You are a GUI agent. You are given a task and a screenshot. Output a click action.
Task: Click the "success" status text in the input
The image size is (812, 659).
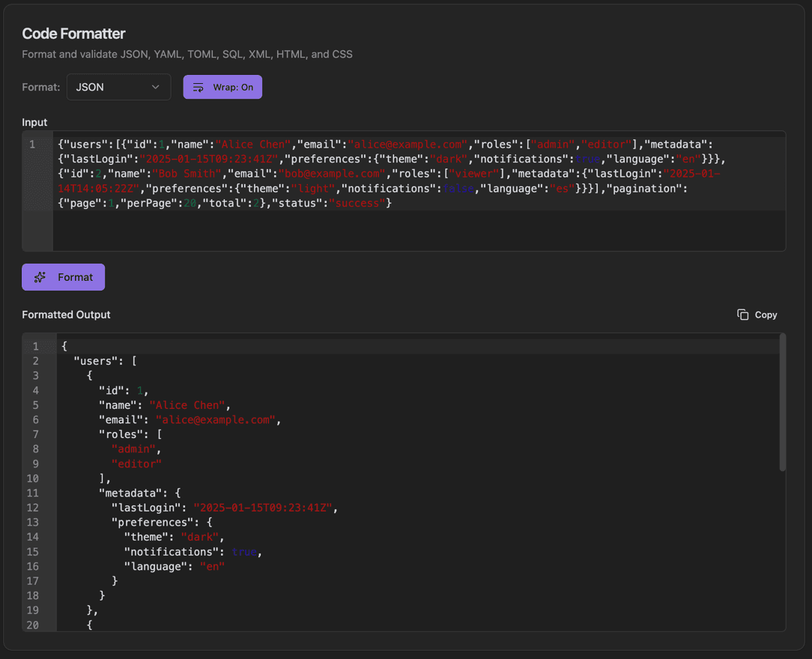click(357, 203)
